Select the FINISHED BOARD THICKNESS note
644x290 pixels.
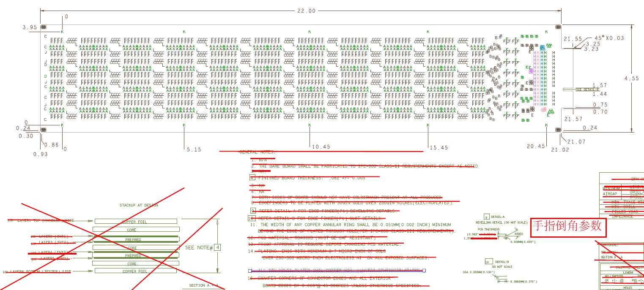click(x=307, y=178)
